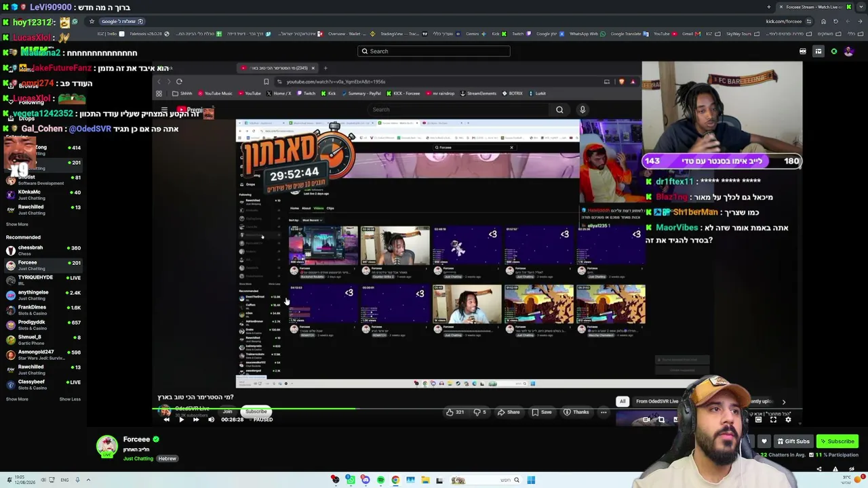The image size is (868, 488).
Task: Select the From OdedSVR Live chip
Action: coord(657,401)
